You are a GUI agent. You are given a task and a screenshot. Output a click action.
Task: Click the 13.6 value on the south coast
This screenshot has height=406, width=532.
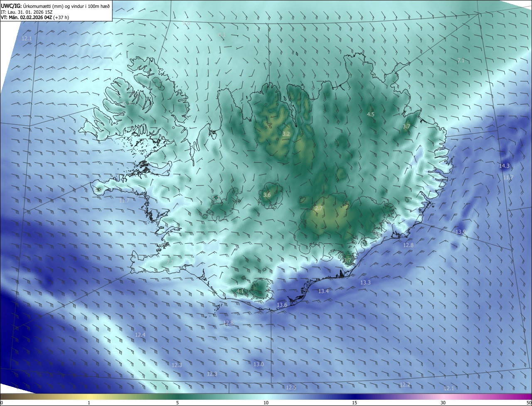coord(282,305)
